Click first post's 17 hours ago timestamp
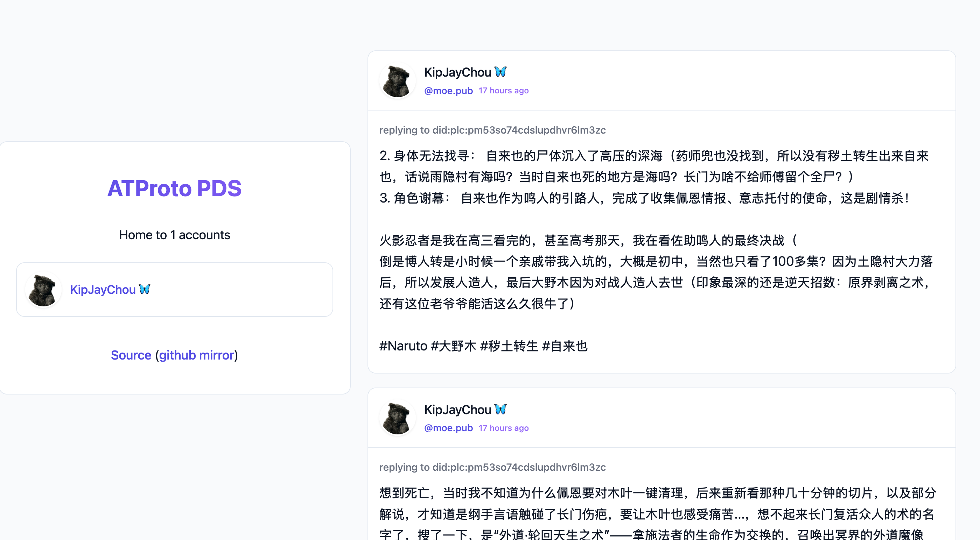The height and width of the screenshot is (540, 980). point(503,91)
